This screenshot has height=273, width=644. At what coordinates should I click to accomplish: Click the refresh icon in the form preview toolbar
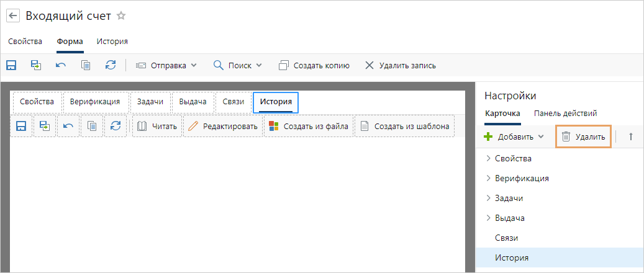point(116,126)
